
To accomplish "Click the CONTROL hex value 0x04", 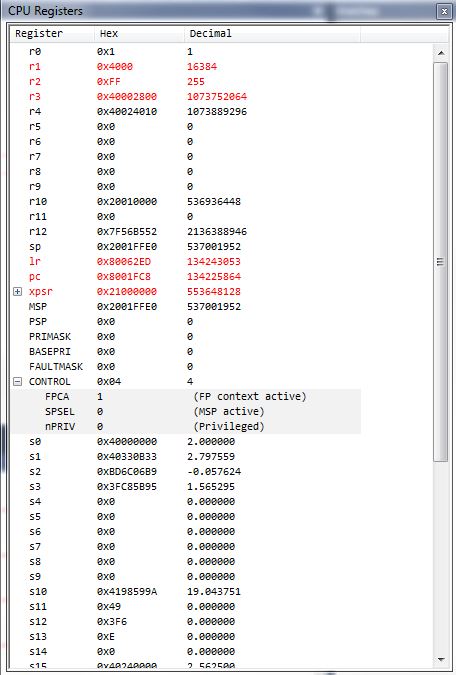I will [x=109, y=382].
